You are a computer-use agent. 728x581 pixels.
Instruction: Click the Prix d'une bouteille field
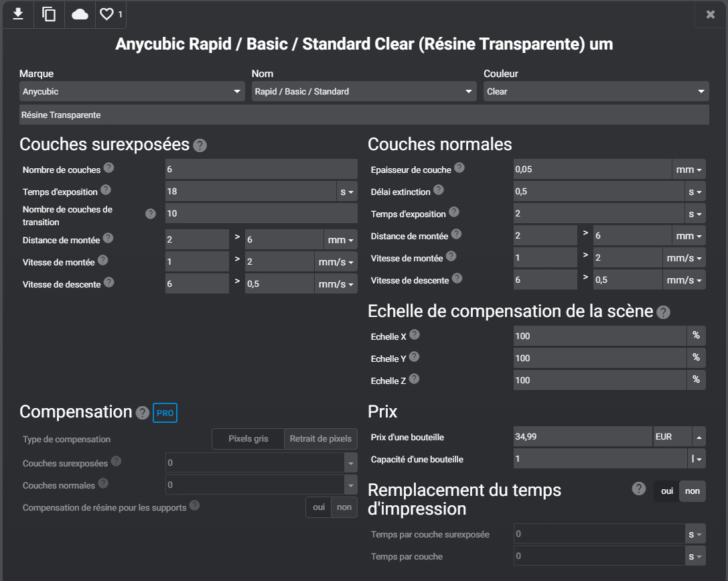pos(581,437)
